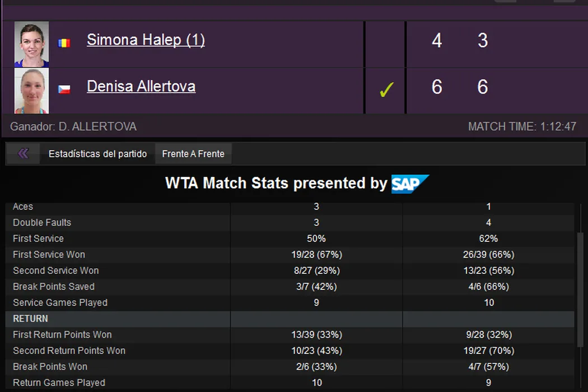
Task: Switch to the Estadísticas del partido tab
Action: point(97,154)
